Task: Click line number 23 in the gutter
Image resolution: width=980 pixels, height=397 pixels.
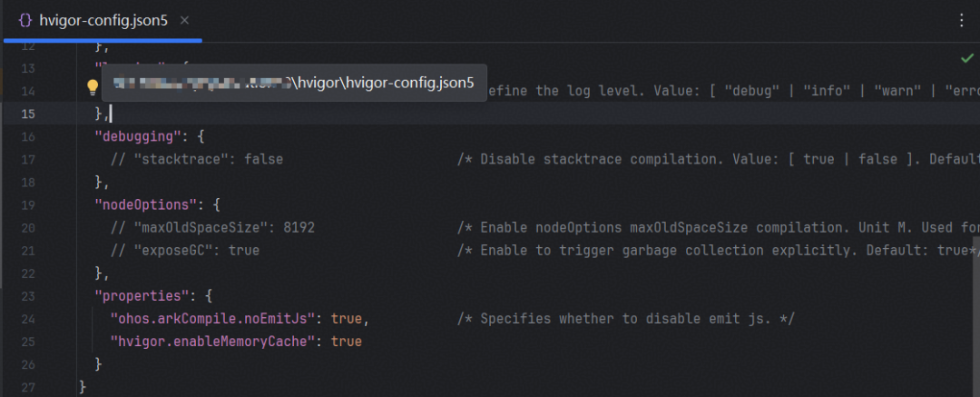Action: point(29,295)
